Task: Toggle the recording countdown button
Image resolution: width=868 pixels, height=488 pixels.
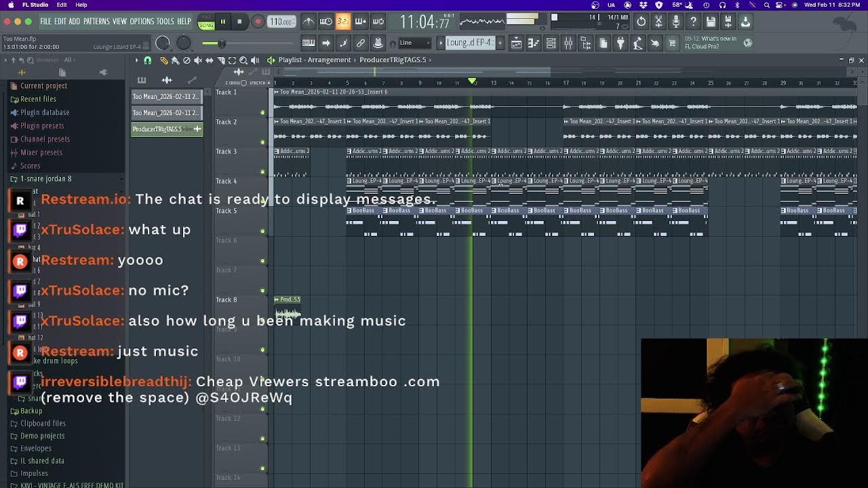Action: point(342,22)
